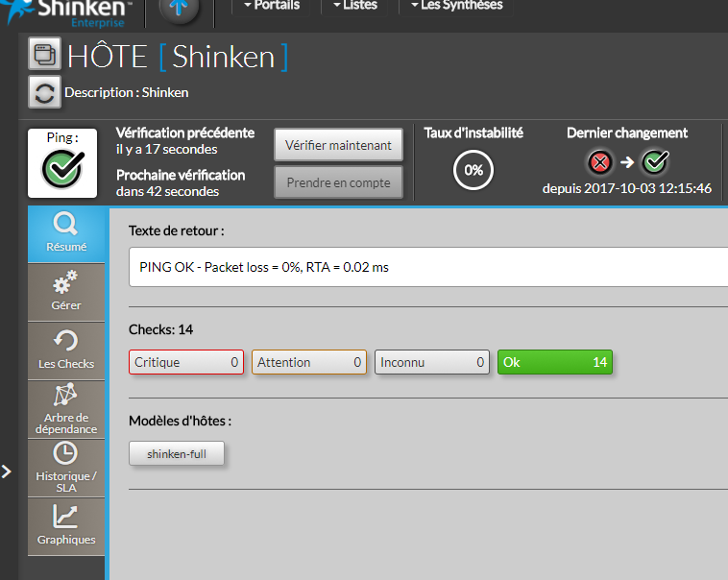
Task: Show the Arbre de dépendance tab
Action: tap(66, 409)
